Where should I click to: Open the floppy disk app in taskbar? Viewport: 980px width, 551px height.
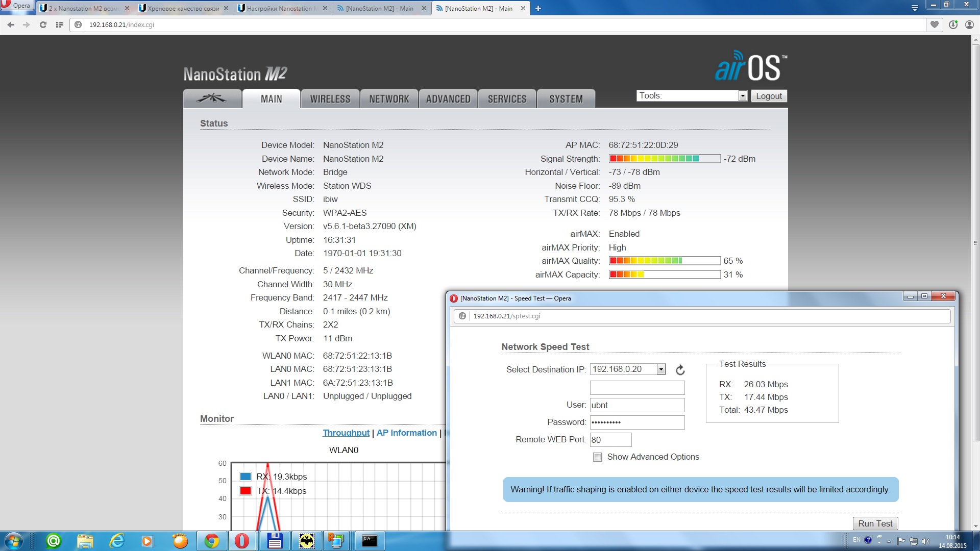(275, 541)
